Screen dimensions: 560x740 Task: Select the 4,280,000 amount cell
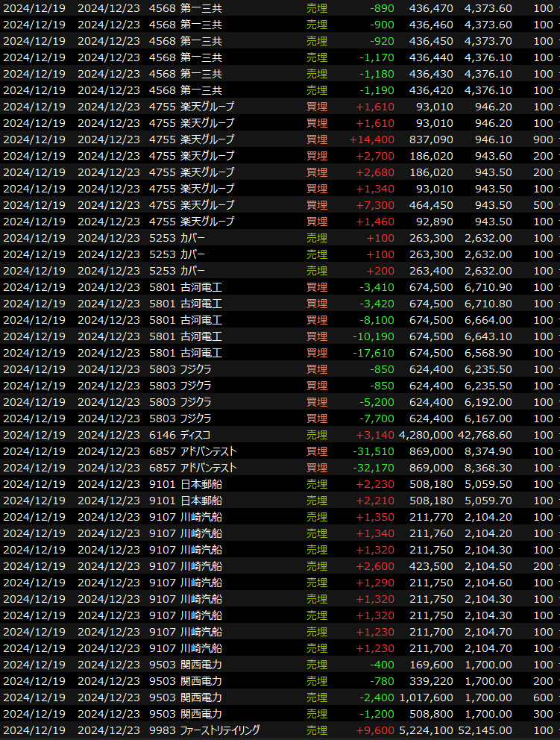tap(426, 435)
